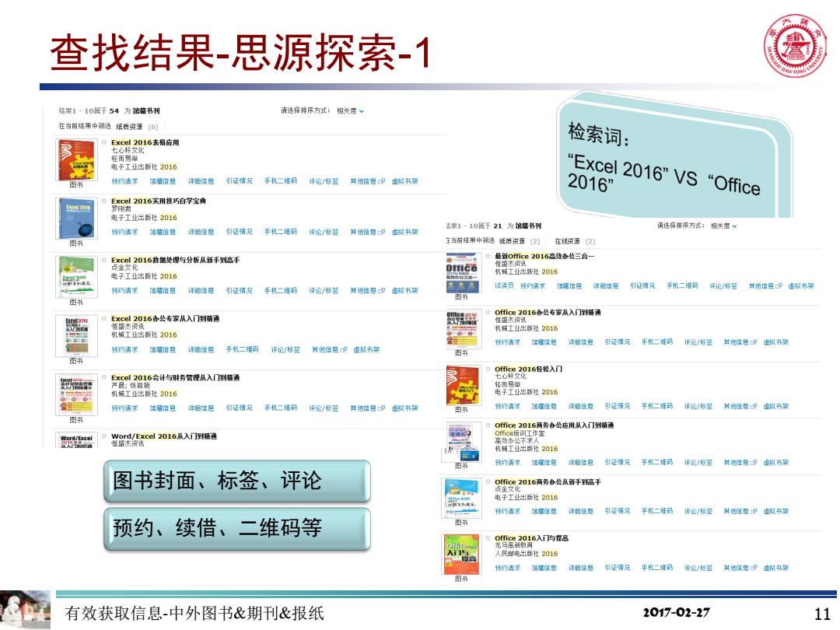The width and height of the screenshot is (840, 630).
Task: Open the Office 2016轻松入门 cover image
Action: 464,387
